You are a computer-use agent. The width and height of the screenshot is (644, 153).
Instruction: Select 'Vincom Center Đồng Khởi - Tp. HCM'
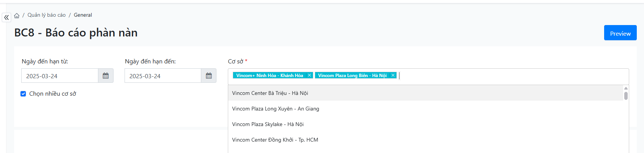coord(275,140)
